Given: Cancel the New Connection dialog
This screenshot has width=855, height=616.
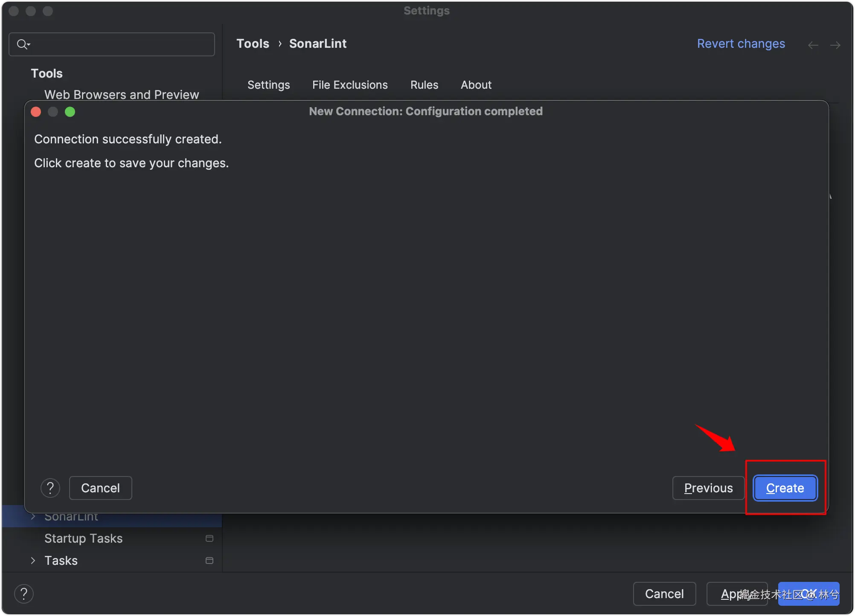Looking at the screenshot, I should pyautogui.click(x=100, y=488).
